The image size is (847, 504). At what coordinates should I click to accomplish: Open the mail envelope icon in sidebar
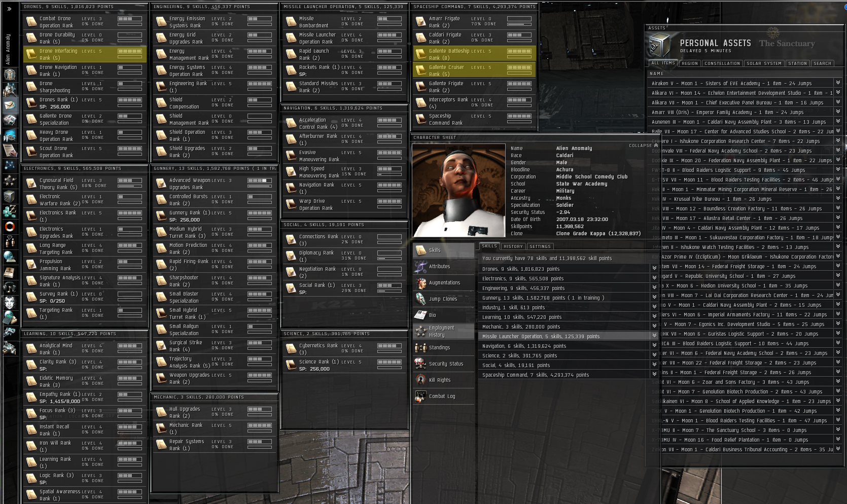(10, 105)
